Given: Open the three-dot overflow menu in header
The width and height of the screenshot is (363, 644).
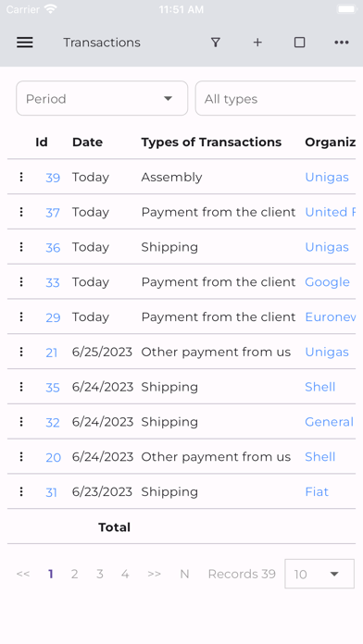Looking at the screenshot, I should (x=342, y=43).
